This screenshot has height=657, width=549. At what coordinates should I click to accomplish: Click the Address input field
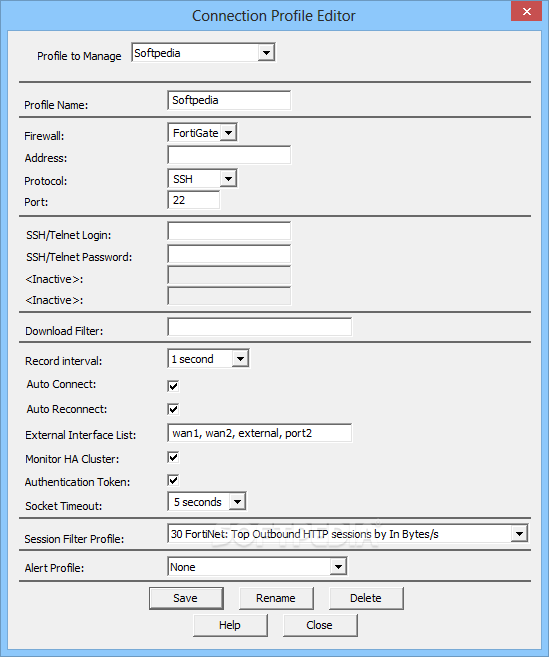tap(229, 155)
